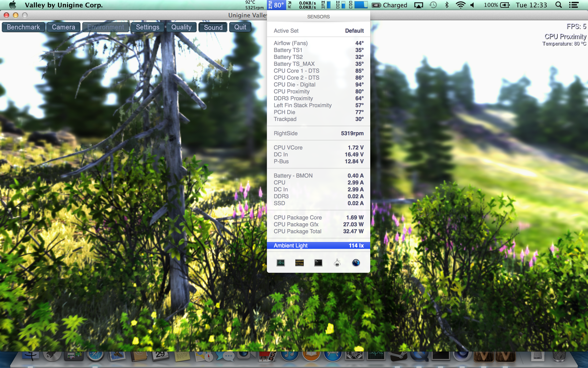This screenshot has width=588, height=368.
Task: Select the SSD current row
Action: pyautogui.click(x=318, y=203)
